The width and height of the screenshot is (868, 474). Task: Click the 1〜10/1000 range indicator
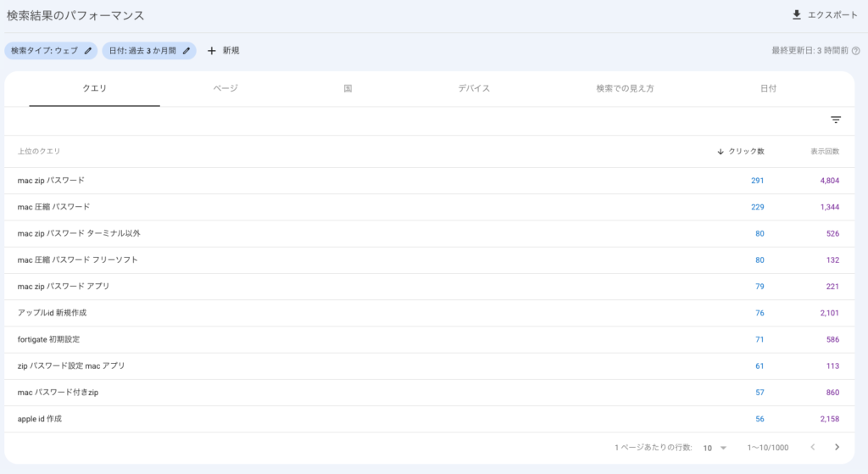tap(768, 448)
